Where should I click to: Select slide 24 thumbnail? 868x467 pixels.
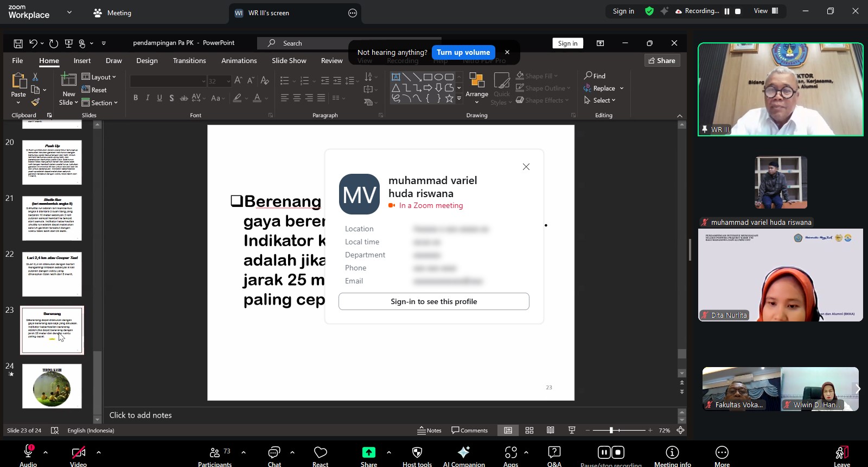52,386
